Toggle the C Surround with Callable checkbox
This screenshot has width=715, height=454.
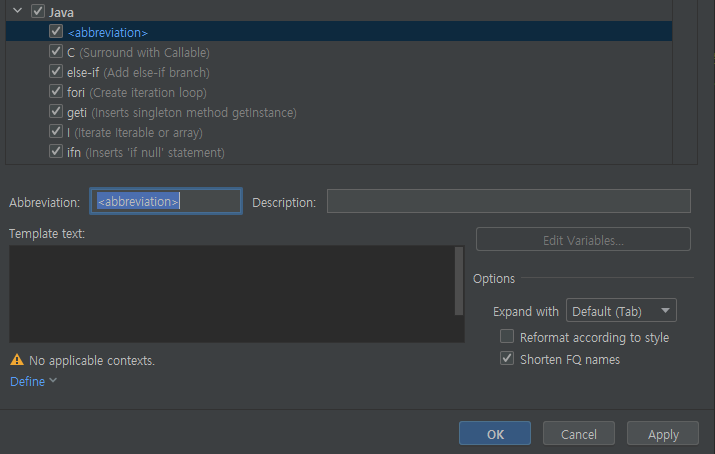(x=56, y=52)
